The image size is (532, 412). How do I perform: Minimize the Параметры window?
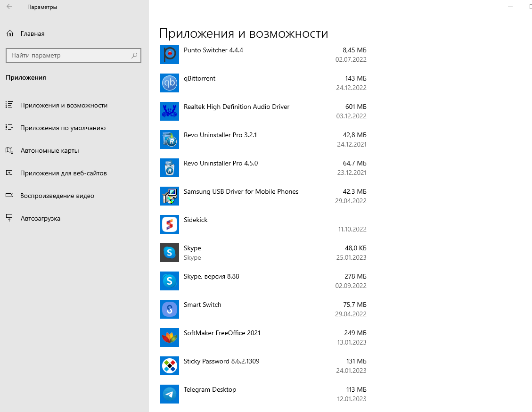coord(510,7)
